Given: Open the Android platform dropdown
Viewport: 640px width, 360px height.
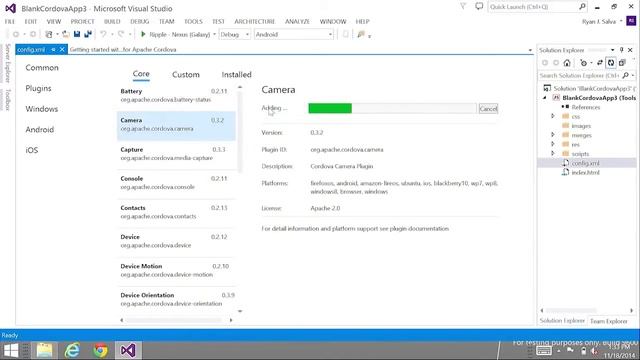Looking at the screenshot, I should pyautogui.click(x=294, y=35).
